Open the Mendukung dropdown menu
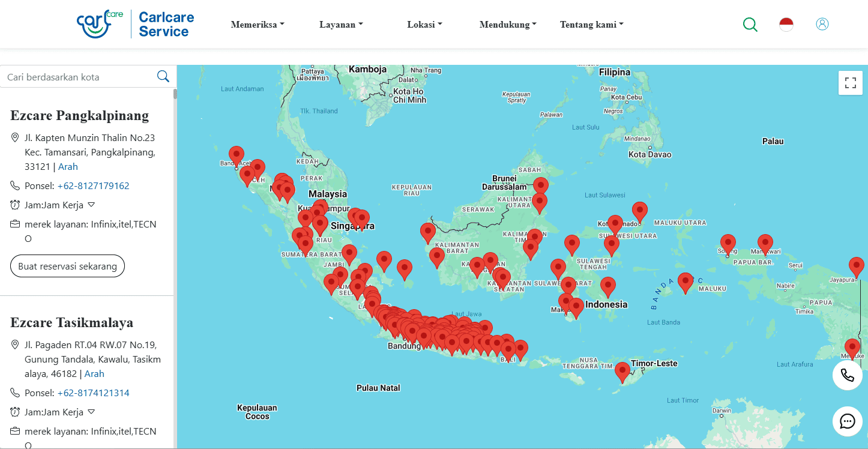This screenshot has height=449, width=868. coord(508,25)
